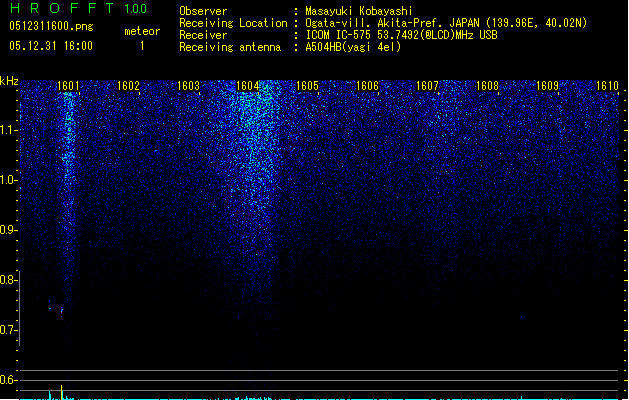Image resolution: width=629 pixels, height=400 pixels.
Task: Click the 1602 time axis marker
Action: 128,86
